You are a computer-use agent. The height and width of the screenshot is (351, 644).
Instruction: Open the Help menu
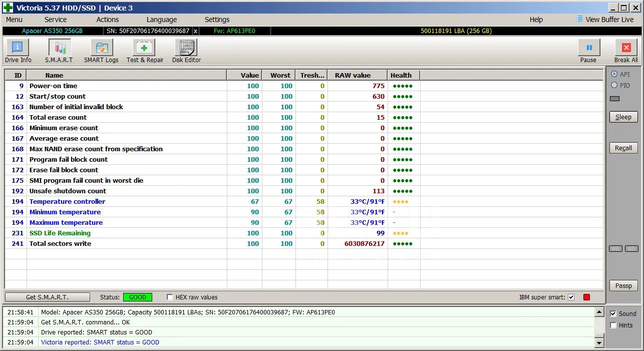(536, 20)
